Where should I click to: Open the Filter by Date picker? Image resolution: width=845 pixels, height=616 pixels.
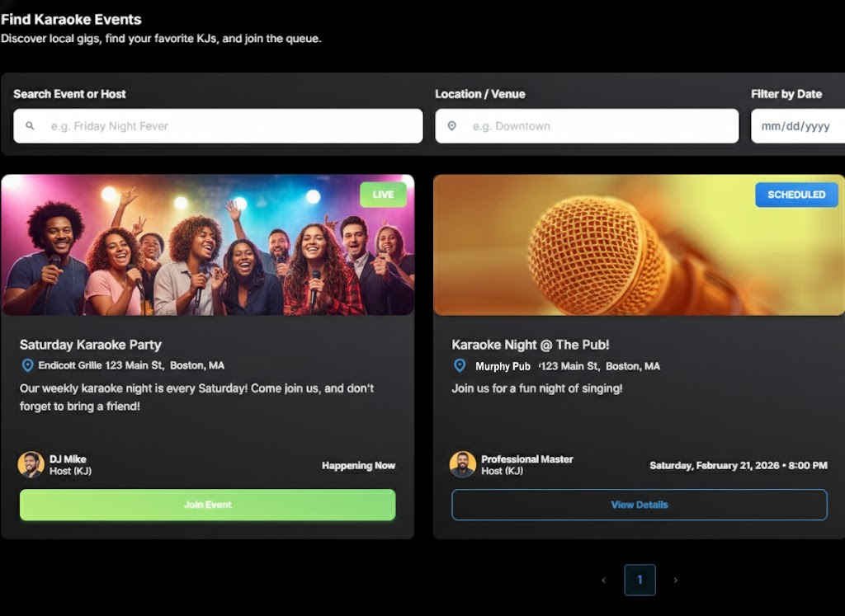tap(796, 126)
